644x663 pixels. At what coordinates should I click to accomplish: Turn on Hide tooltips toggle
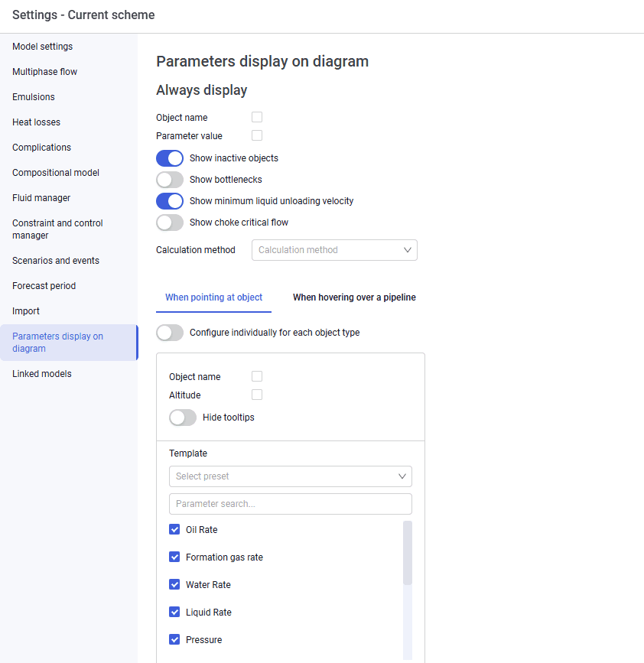(x=183, y=418)
